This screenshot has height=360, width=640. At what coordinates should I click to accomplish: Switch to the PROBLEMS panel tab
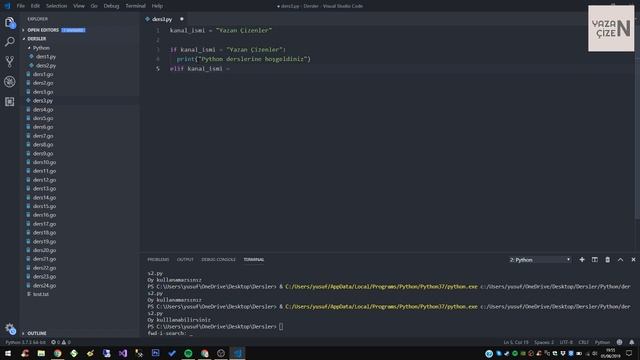[158, 260]
